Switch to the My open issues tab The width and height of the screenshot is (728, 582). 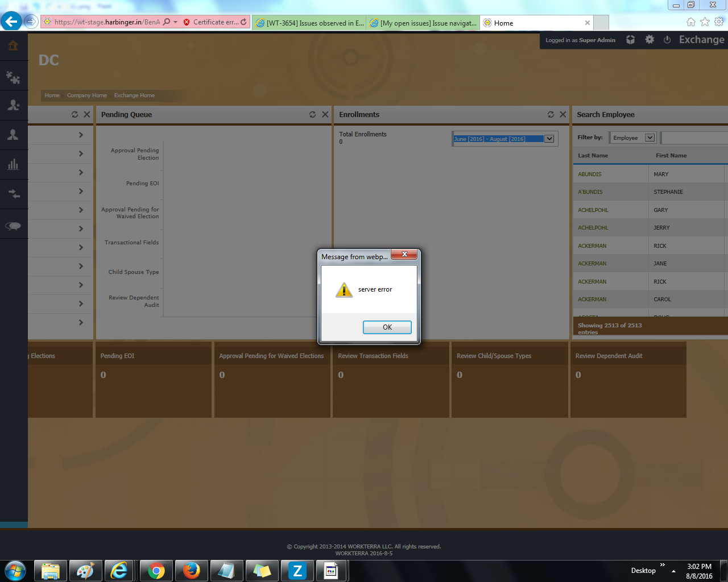click(x=423, y=23)
